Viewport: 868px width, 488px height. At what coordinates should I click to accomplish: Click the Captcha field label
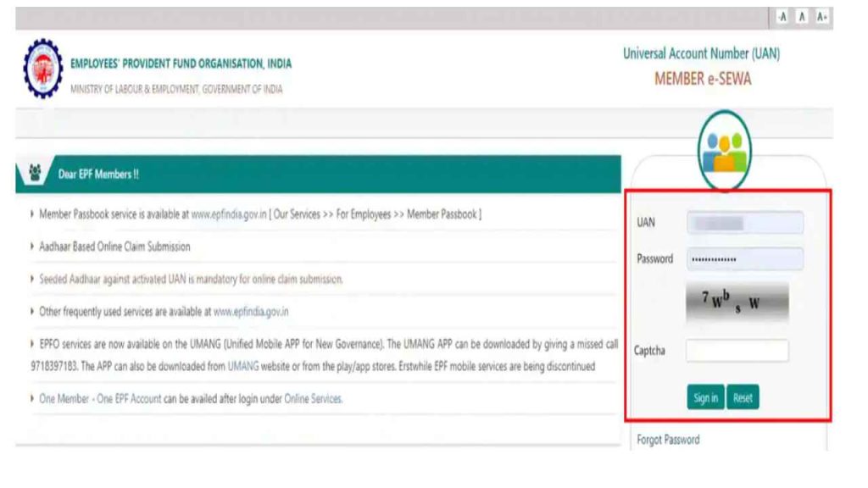(x=649, y=351)
